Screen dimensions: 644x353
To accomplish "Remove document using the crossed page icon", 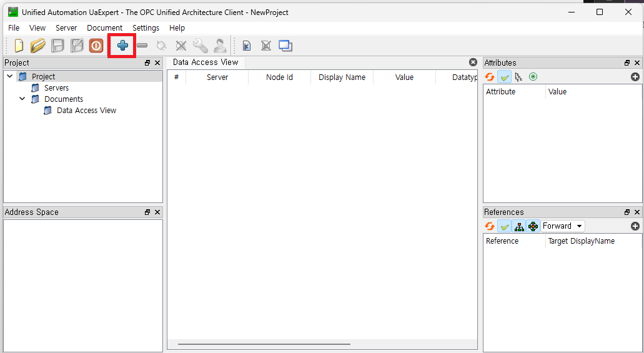I will 265,46.
